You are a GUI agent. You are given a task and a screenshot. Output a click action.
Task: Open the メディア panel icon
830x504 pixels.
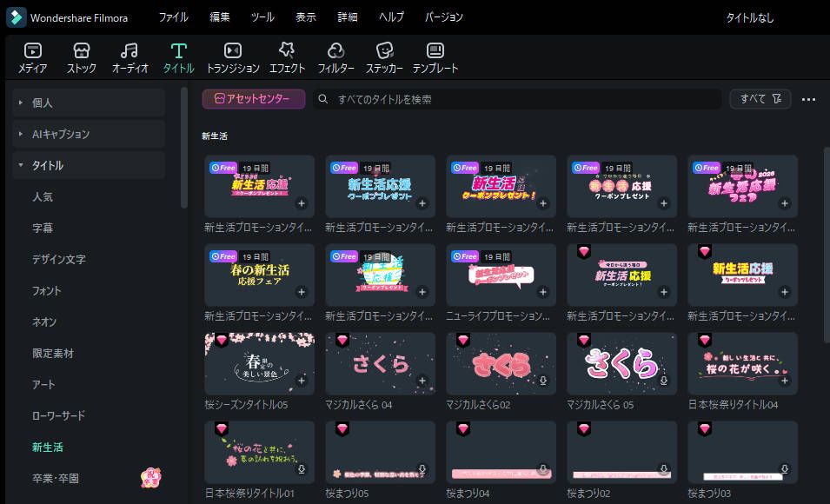coord(32,57)
